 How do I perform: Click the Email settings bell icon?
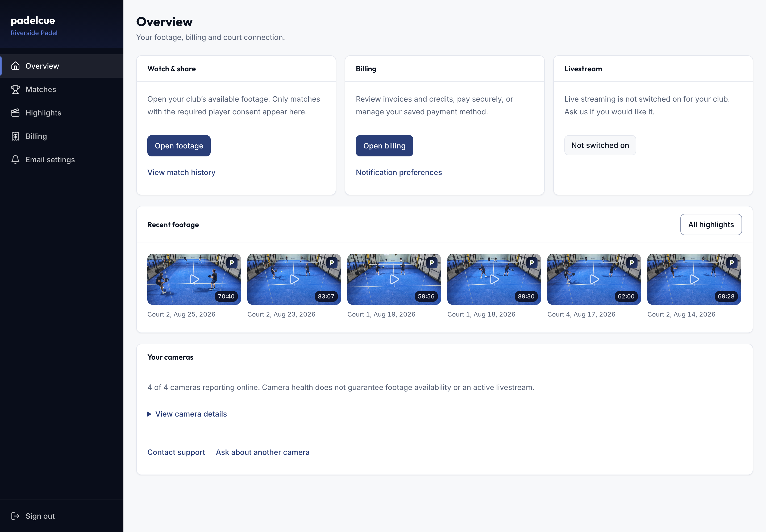[x=15, y=160]
